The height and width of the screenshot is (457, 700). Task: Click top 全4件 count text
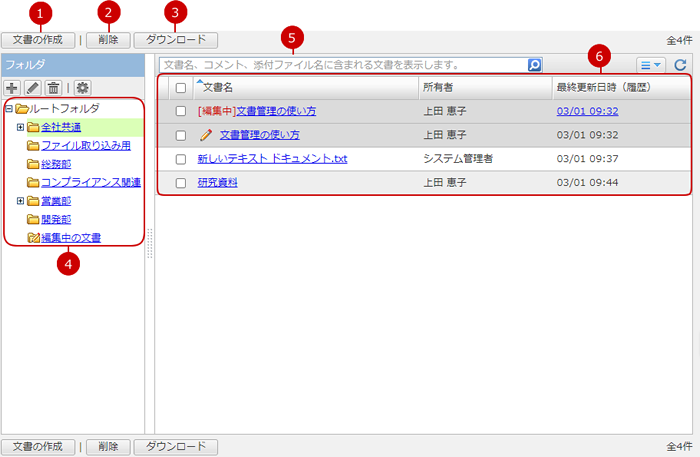679,40
